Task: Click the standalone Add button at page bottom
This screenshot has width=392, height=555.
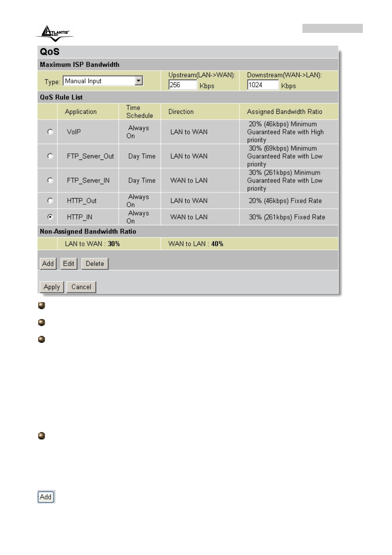Action: coord(46,497)
